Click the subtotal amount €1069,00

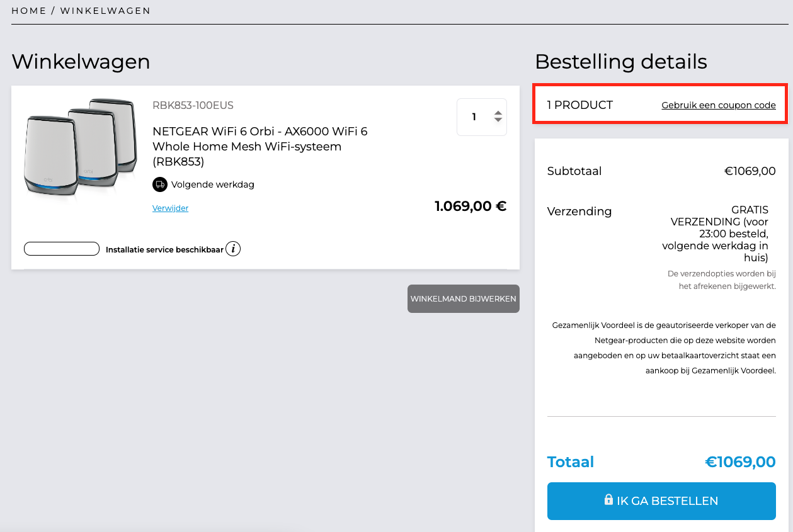point(750,171)
